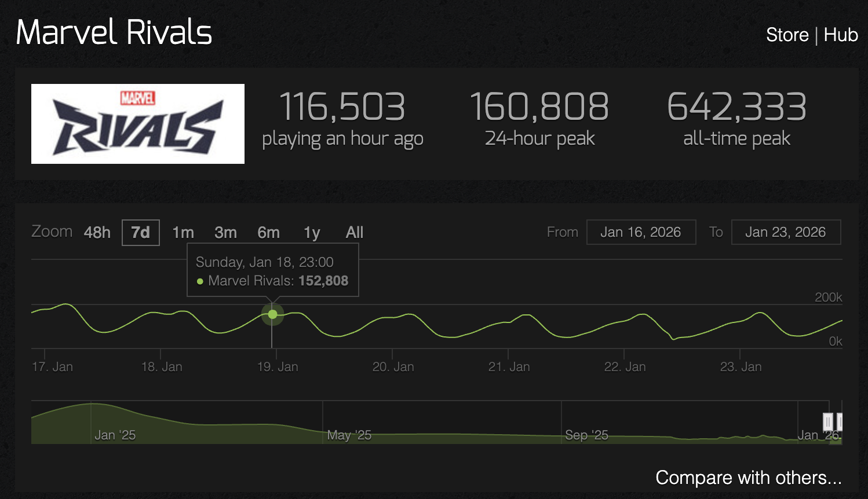Click the Compare with others link

click(x=749, y=478)
